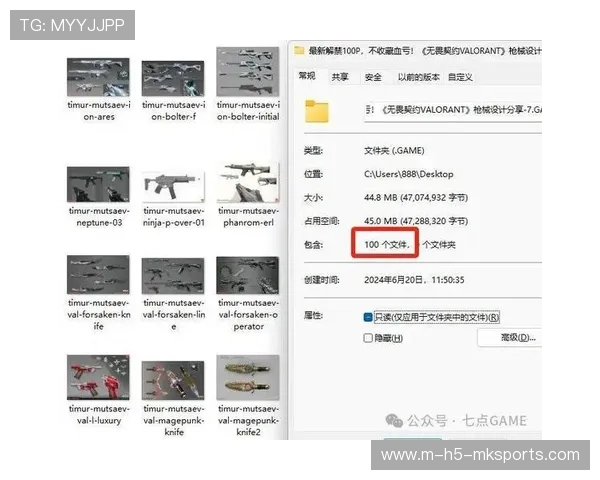Click the 44.8 MB size value
The image size is (600, 480).
416,198
